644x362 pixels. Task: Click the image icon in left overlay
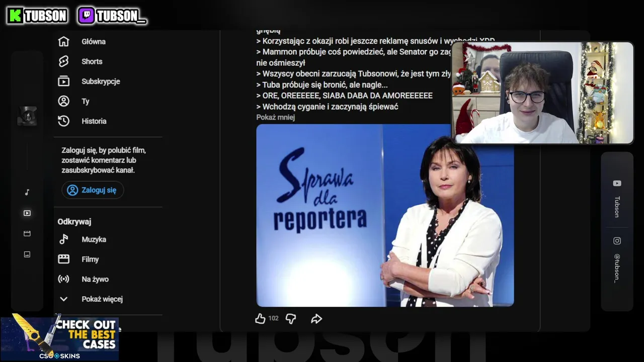coord(27,254)
